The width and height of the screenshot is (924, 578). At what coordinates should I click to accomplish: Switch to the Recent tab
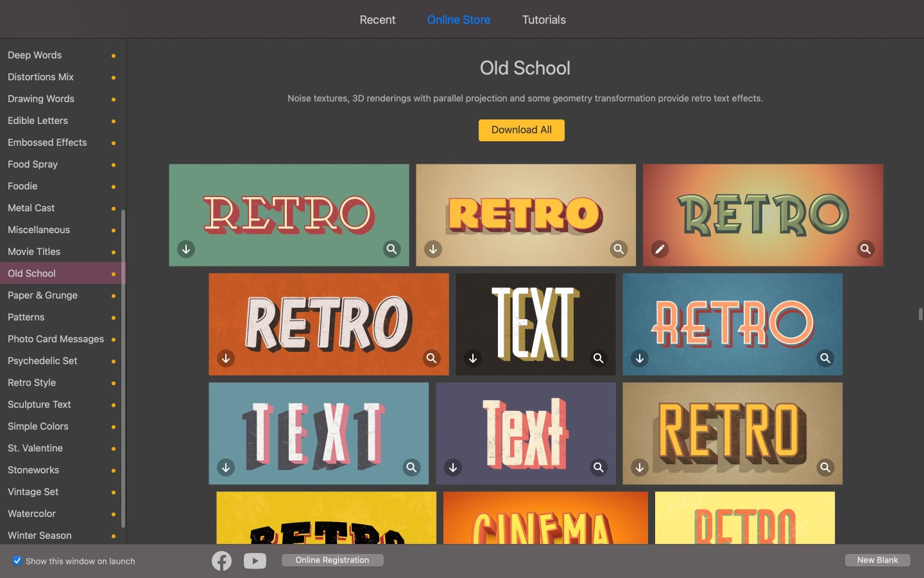(x=377, y=19)
